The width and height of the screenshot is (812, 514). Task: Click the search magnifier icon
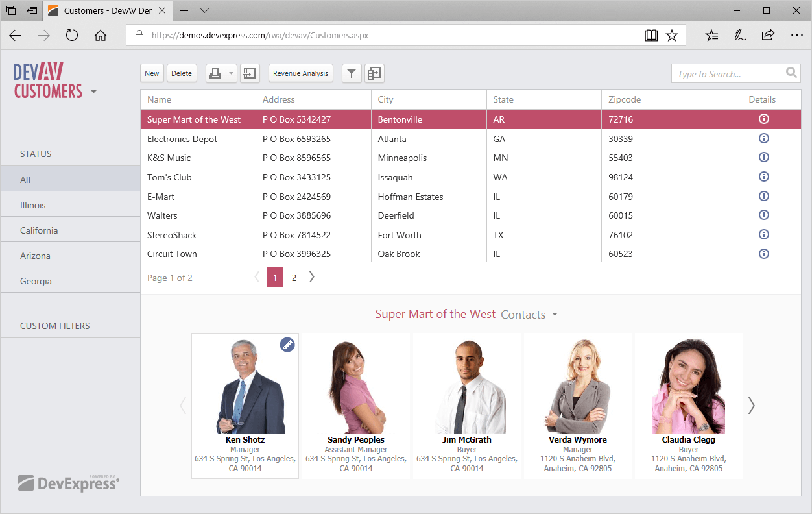[x=791, y=73]
